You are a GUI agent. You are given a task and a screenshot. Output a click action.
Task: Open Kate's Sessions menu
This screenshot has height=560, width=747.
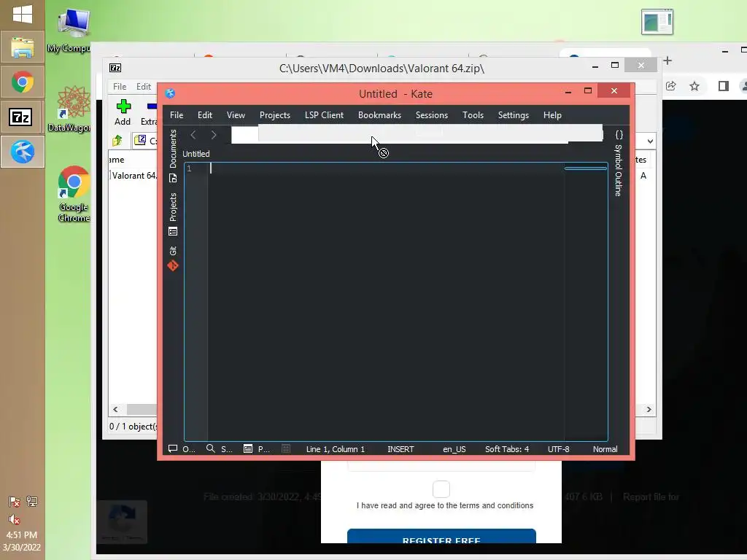click(432, 114)
